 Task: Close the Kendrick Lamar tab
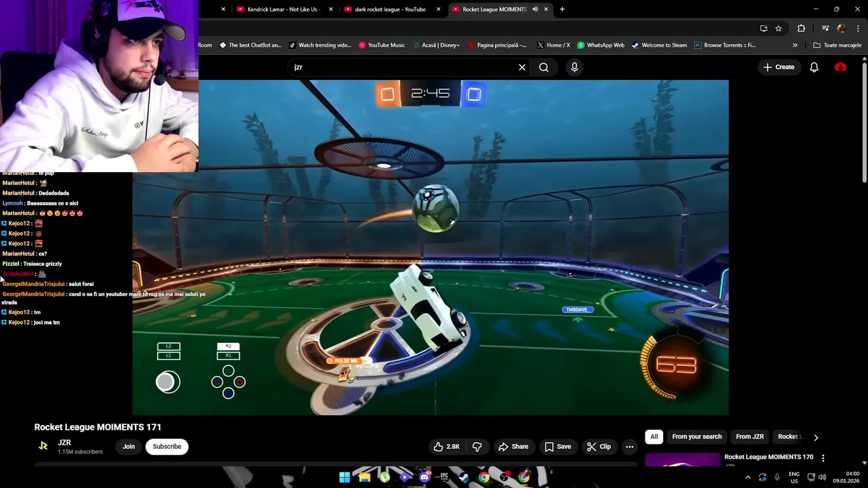(331, 9)
